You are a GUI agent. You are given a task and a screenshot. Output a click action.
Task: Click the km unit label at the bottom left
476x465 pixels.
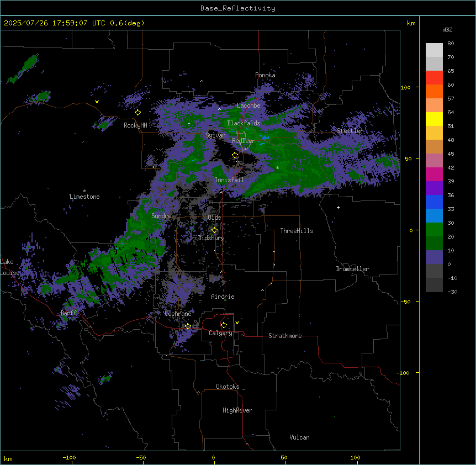click(8, 458)
